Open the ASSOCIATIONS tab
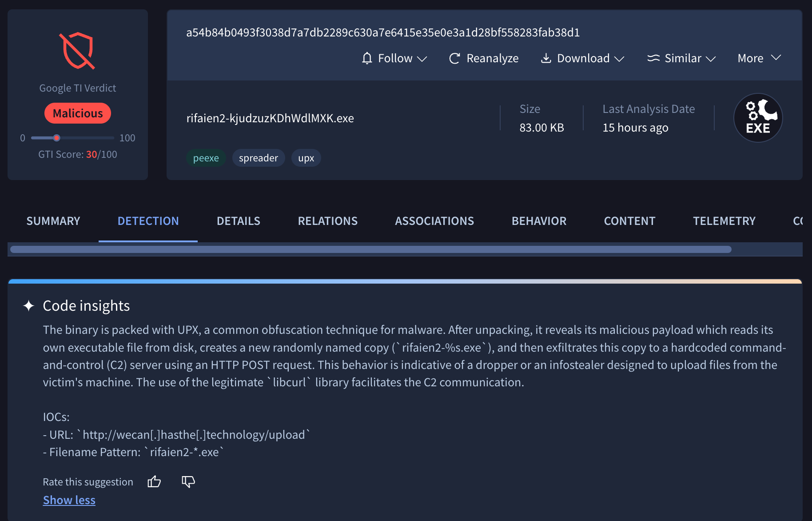Image resolution: width=812 pixels, height=521 pixels. 434,221
